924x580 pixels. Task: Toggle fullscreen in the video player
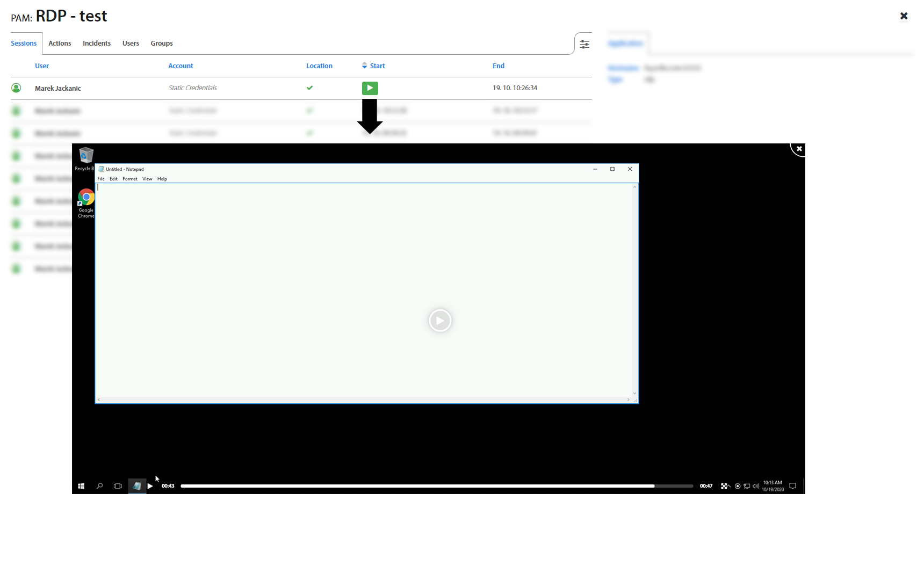(724, 486)
